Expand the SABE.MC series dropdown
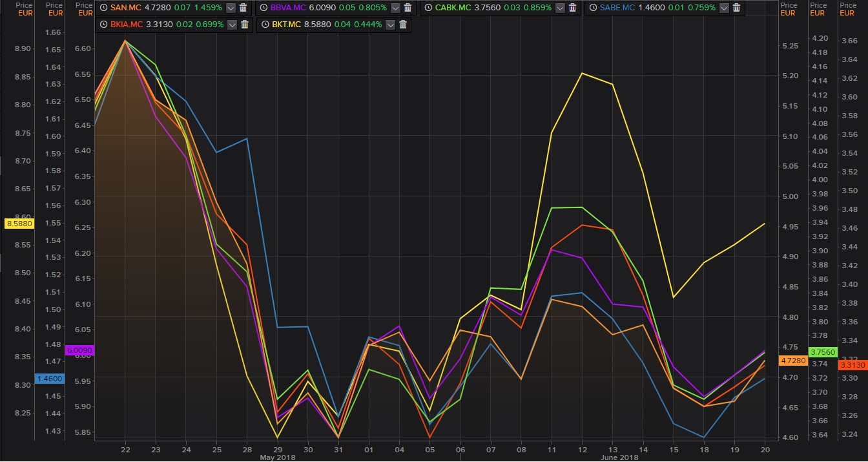 coord(724,8)
